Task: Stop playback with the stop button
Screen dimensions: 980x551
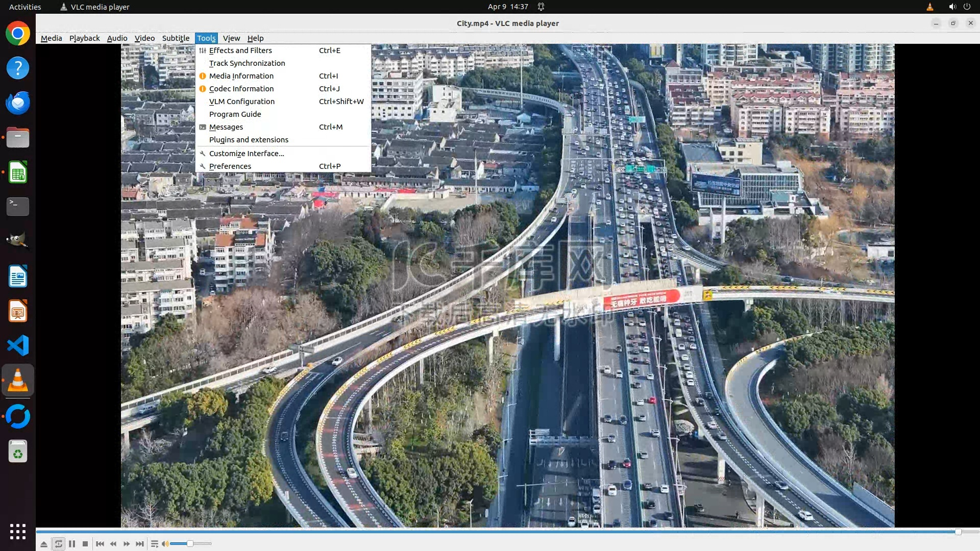Action: click(85, 544)
